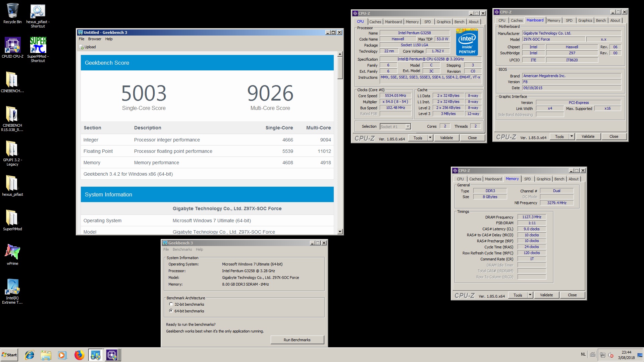Open Internet Explorer from taskbar
This screenshot has height=362, width=644.
tap(30, 355)
